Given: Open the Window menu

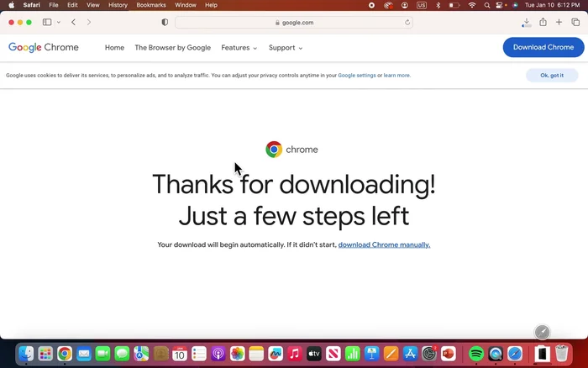Looking at the screenshot, I should click(x=186, y=5).
